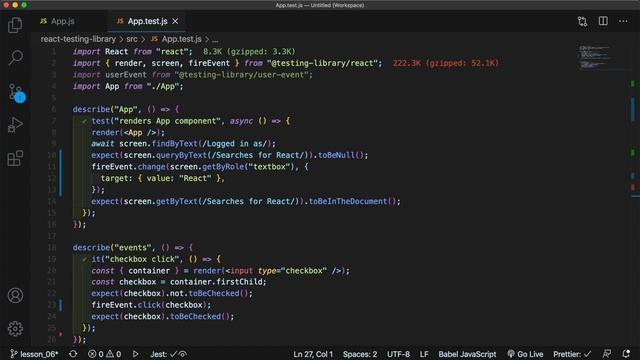The height and width of the screenshot is (360, 640).
Task: Click the vertical scrollbar overview ruler
Action: pos(633,195)
